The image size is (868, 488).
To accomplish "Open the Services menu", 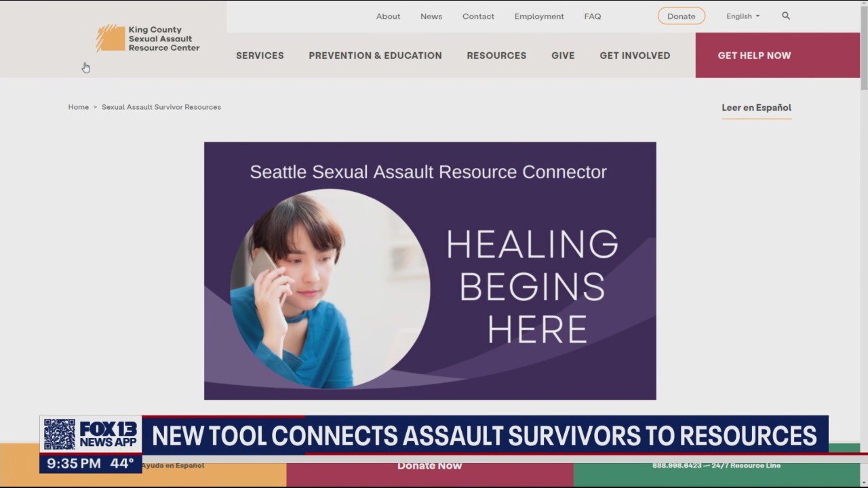I will pyautogui.click(x=260, y=56).
